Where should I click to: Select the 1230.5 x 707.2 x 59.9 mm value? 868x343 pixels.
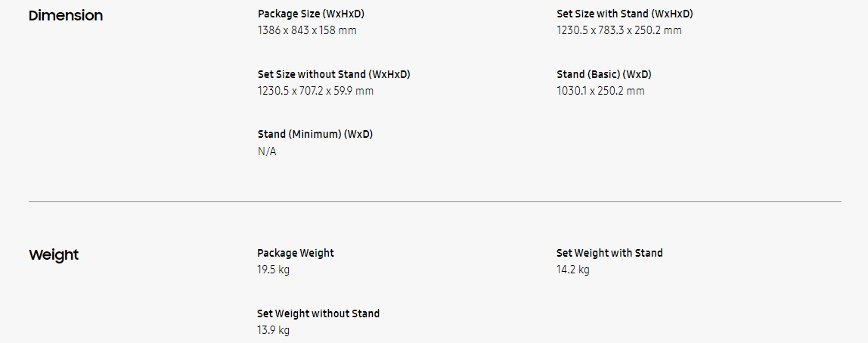click(315, 91)
